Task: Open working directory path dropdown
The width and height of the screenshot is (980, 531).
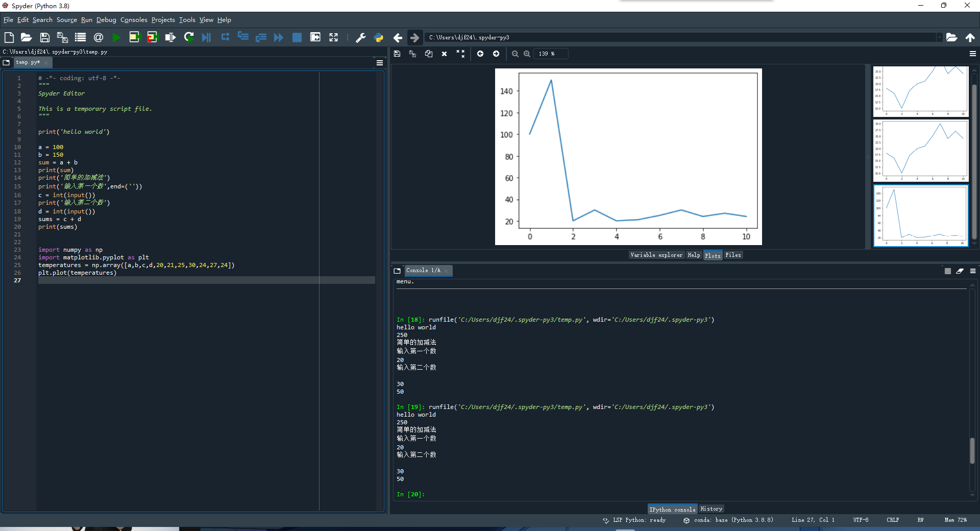Action: pos(939,37)
